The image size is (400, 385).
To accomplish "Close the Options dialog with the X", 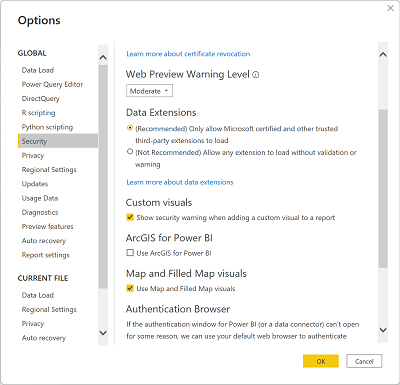I will pyautogui.click(x=390, y=8).
